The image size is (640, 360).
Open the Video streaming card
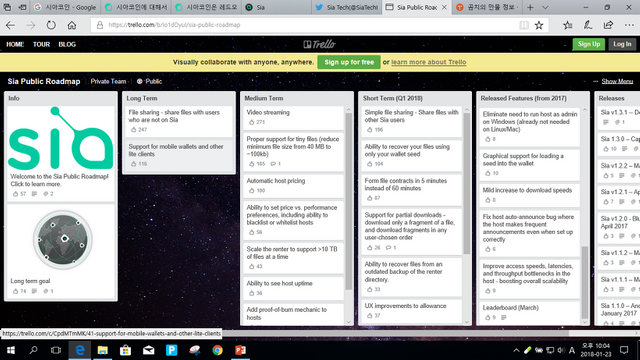point(293,118)
